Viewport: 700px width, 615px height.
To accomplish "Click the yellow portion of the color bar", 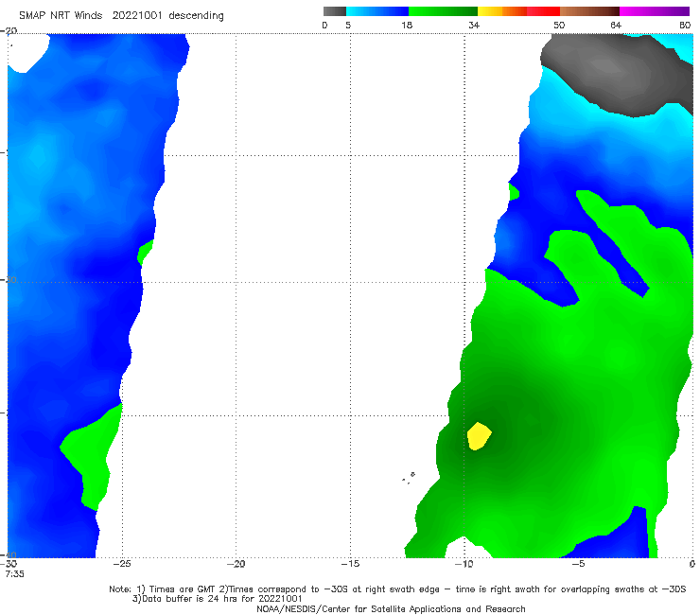I will (490, 11).
